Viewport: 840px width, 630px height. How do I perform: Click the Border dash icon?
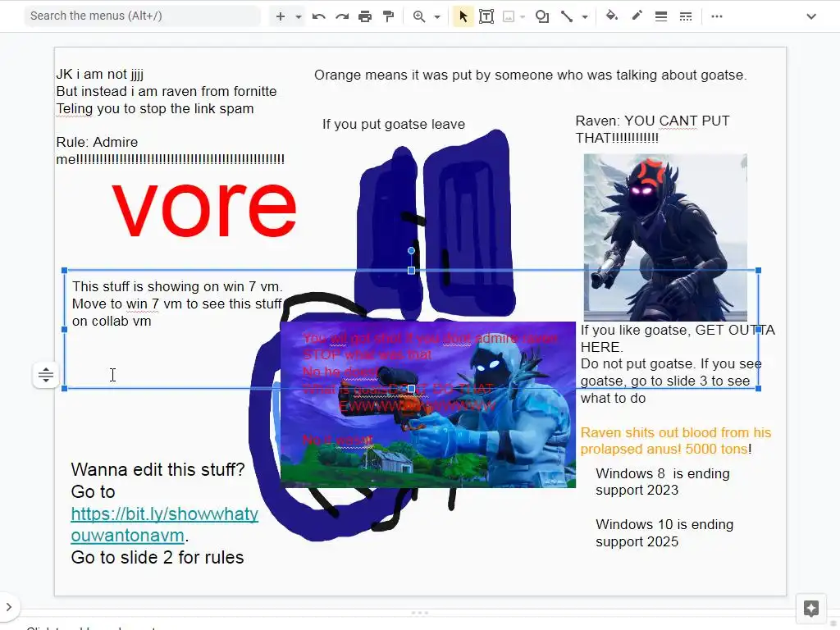point(686,16)
